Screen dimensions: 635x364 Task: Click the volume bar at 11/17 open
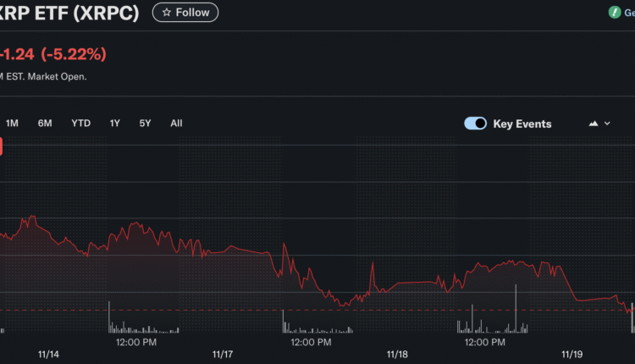click(x=283, y=322)
